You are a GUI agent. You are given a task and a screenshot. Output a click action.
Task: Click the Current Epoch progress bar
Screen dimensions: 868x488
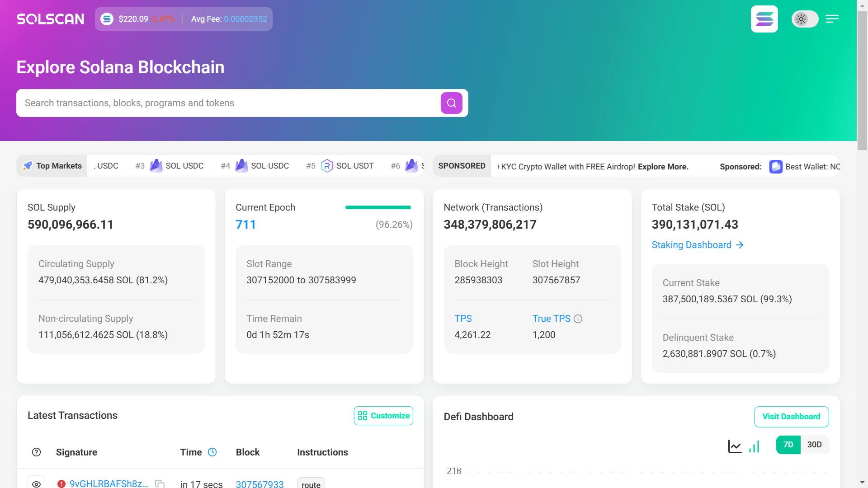[378, 207]
